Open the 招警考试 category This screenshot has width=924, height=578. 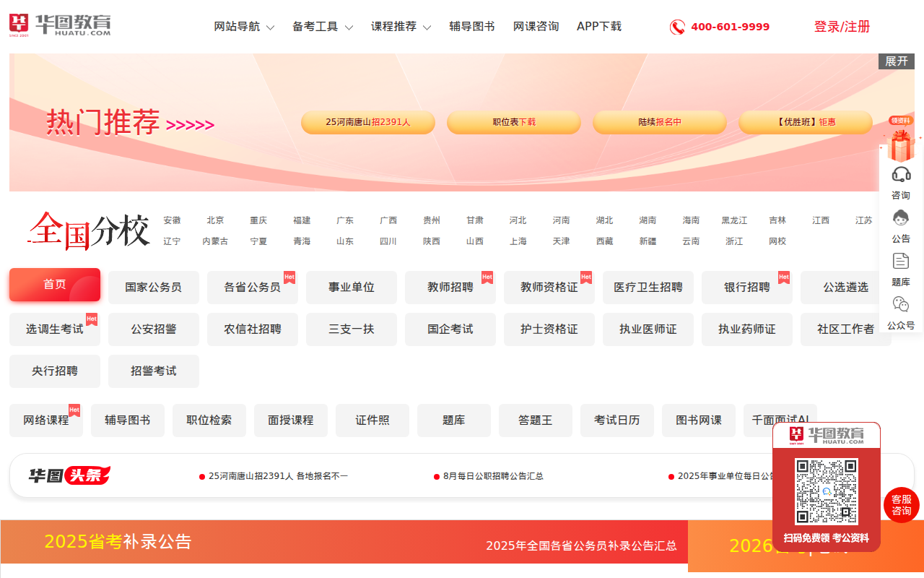[x=154, y=371]
